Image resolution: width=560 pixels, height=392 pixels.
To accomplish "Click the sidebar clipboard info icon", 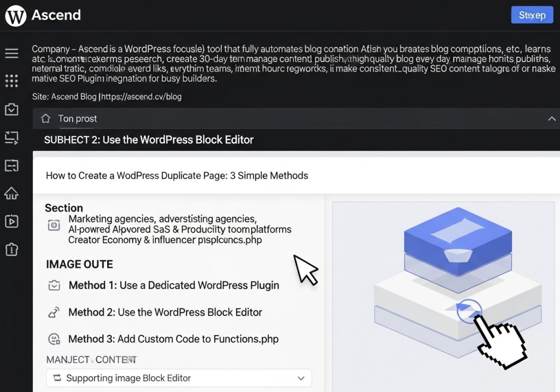I will [x=11, y=249].
